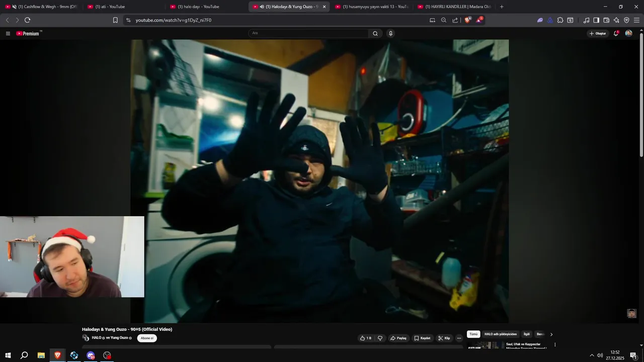
Task: Switch to the HAYIRLI KANDİLLER tab
Action: pos(454,7)
